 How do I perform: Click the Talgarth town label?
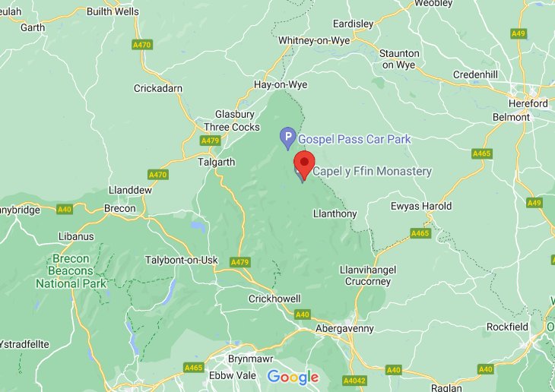pyautogui.click(x=216, y=163)
